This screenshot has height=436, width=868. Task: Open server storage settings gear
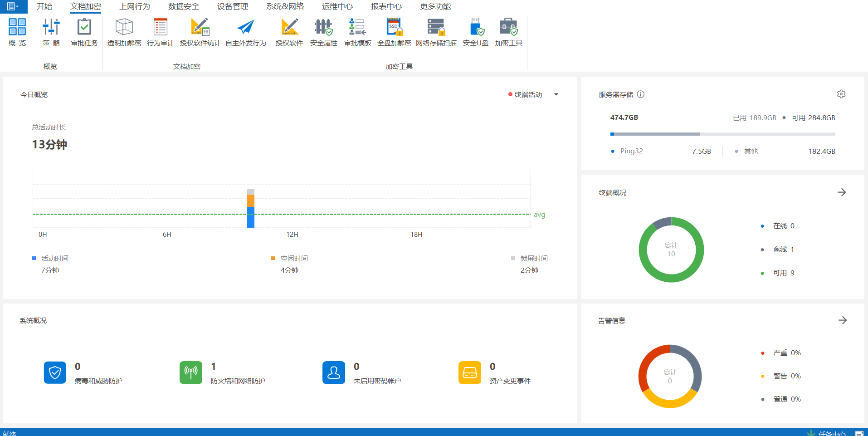click(x=841, y=94)
